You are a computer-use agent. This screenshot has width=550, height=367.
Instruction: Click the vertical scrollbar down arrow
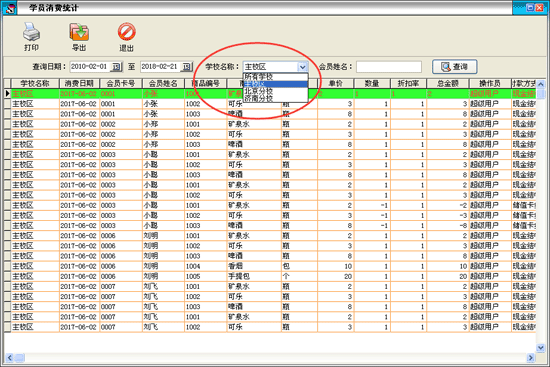point(541,348)
